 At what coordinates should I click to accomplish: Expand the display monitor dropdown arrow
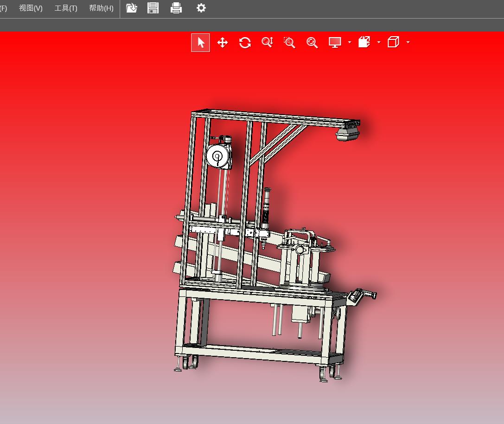(x=350, y=42)
